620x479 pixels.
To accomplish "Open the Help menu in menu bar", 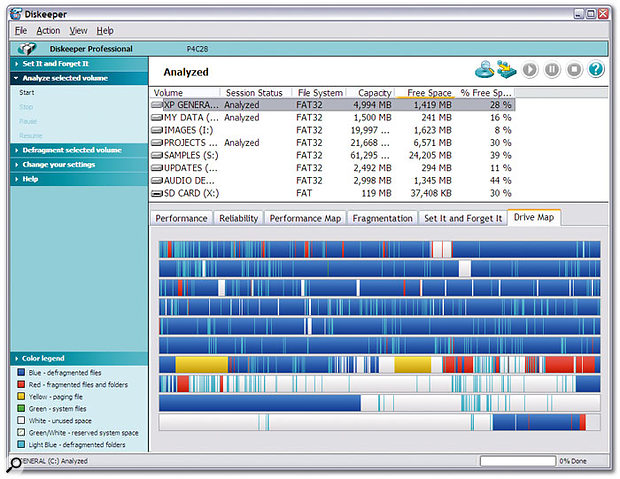I will [x=105, y=30].
